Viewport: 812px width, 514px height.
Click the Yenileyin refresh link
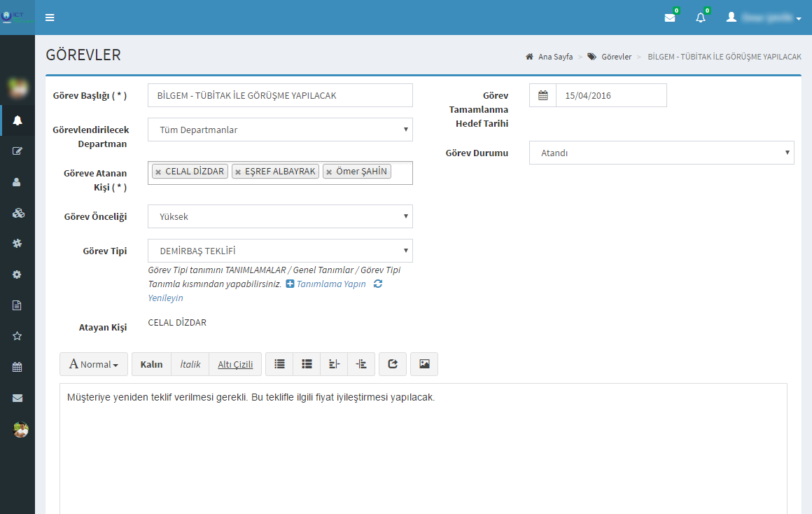(165, 298)
